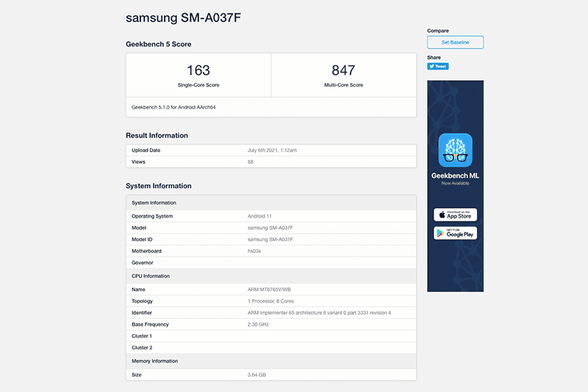Select the 3.64 GB memory value

pos(257,375)
